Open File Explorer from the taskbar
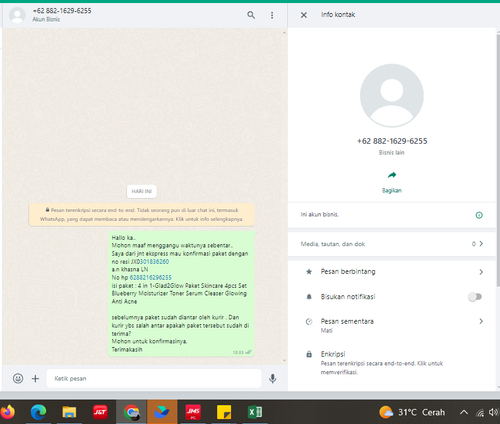This screenshot has width=500, height=424. pyautogui.click(x=69, y=412)
